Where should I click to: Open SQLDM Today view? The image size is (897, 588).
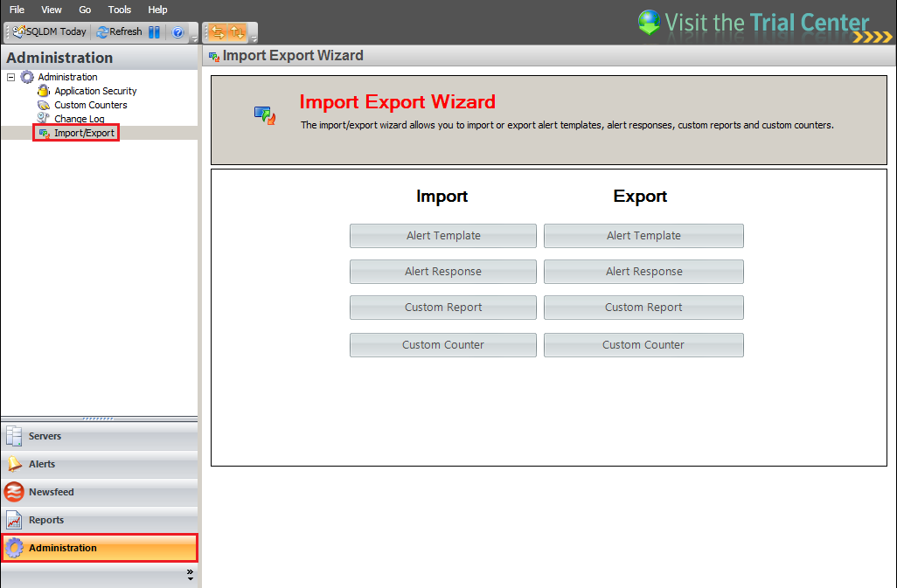click(49, 32)
